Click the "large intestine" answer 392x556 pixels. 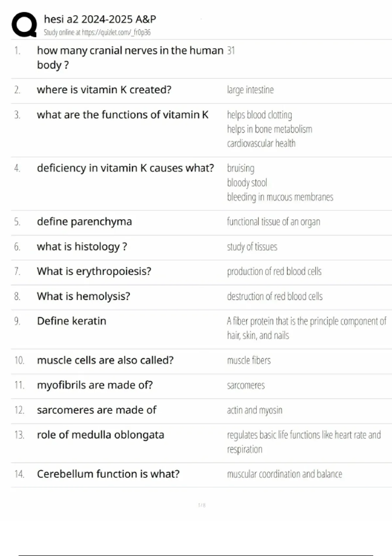250,90
